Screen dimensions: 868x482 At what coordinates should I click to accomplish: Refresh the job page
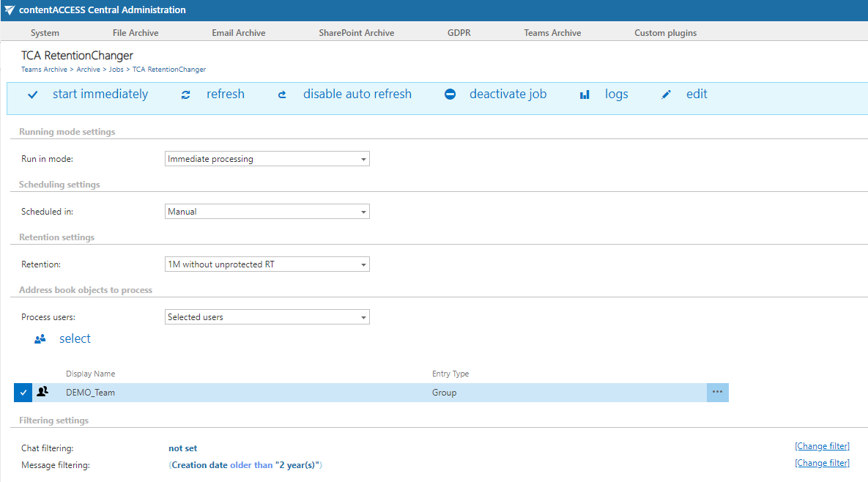(x=185, y=94)
